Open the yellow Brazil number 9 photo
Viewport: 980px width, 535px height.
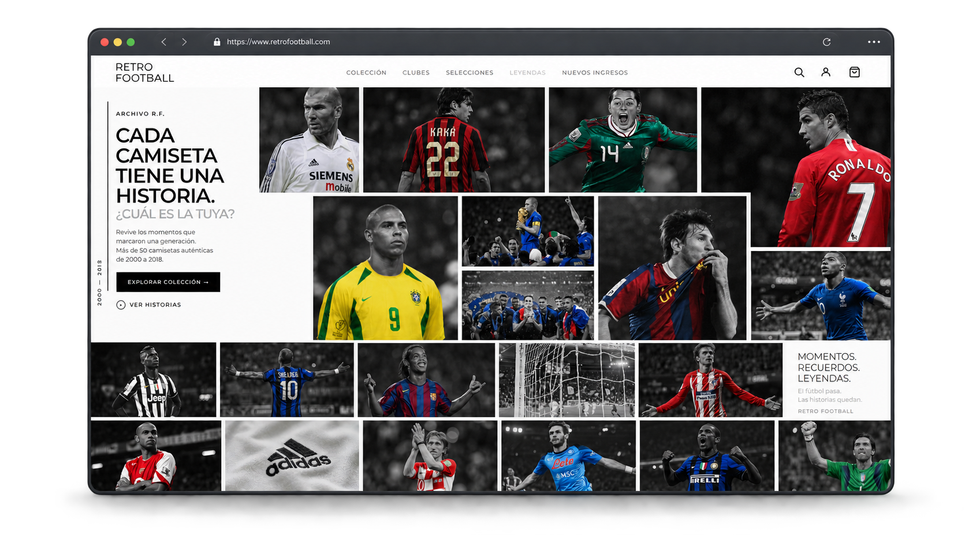coord(385,268)
